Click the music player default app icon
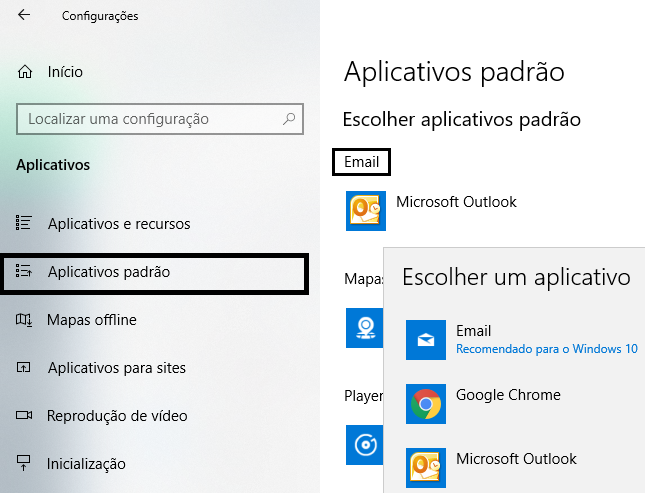Viewport: 645px width, 493px height. [364, 445]
